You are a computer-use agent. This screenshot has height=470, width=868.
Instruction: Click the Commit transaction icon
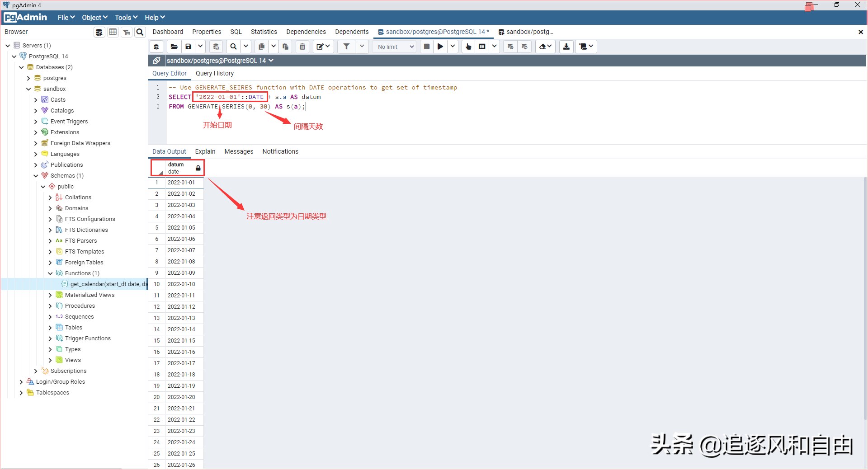click(510, 47)
